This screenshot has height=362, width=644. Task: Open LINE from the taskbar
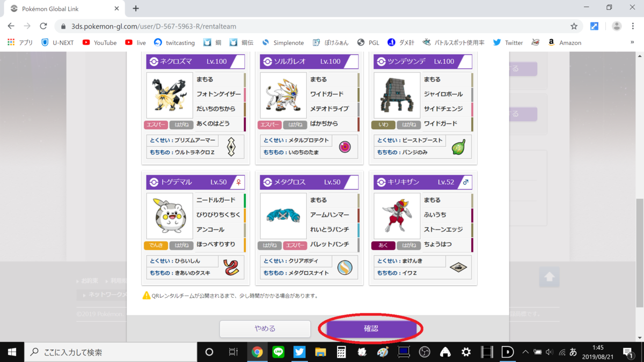[x=279, y=352]
